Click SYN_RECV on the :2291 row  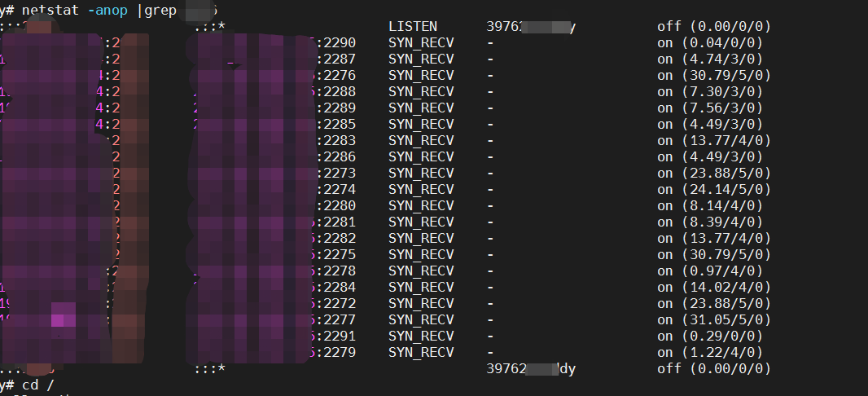pyautogui.click(x=420, y=336)
